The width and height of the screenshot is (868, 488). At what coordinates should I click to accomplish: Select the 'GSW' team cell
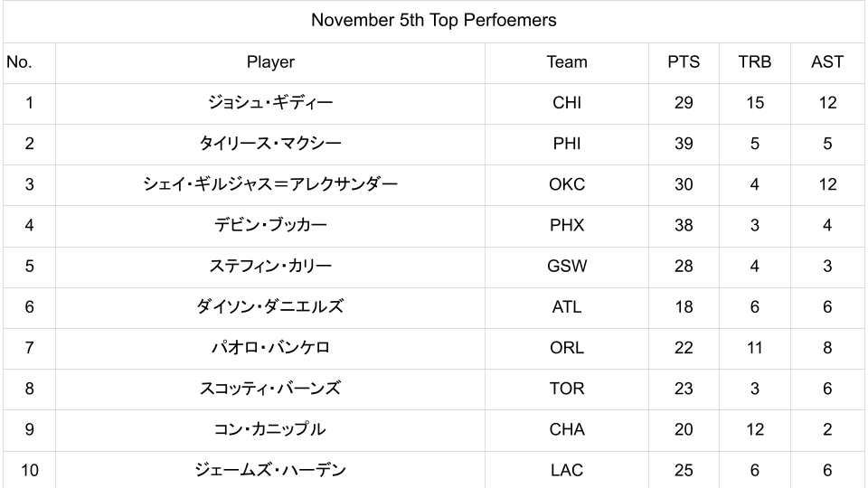coord(567,267)
